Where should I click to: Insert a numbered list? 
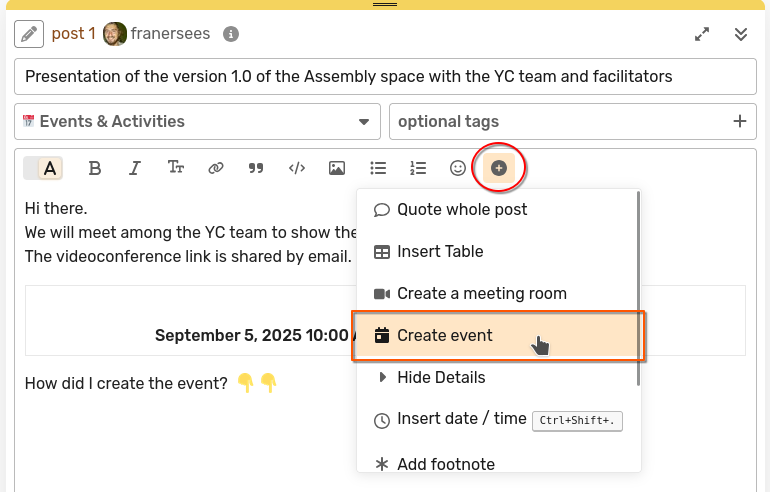[x=418, y=168]
